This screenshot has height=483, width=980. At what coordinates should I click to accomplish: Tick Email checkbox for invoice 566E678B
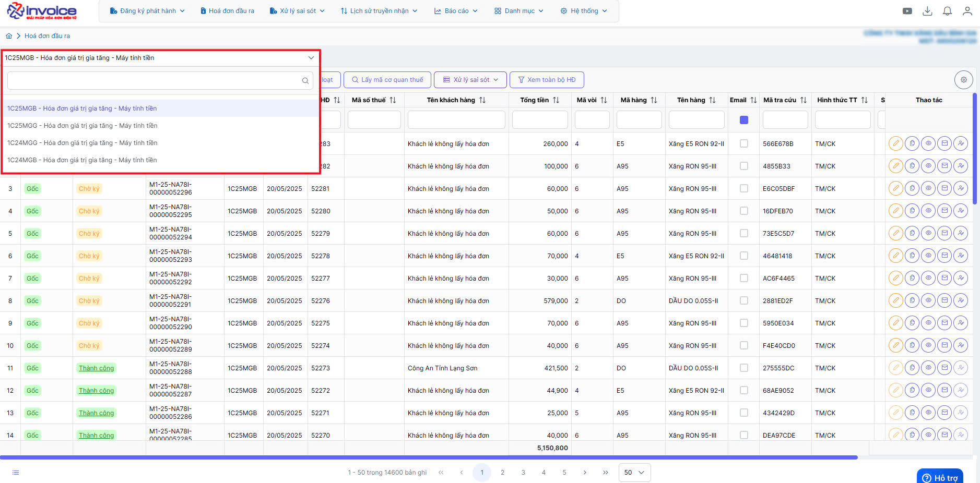[744, 143]
